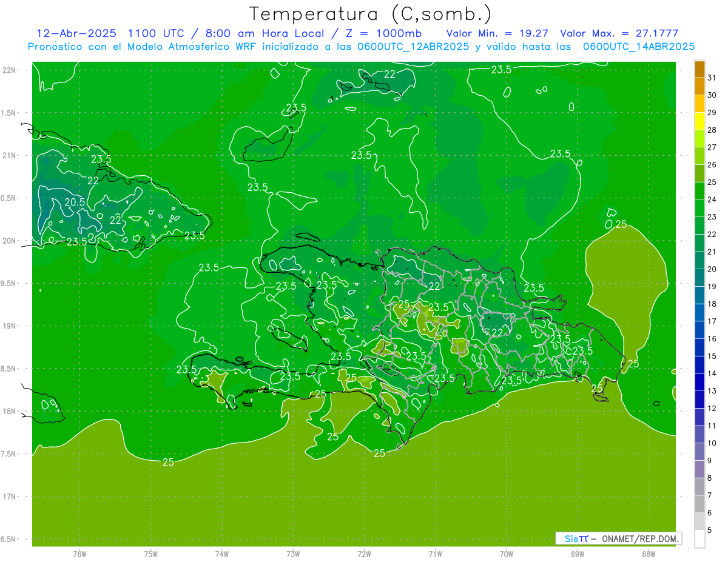This screenshot has height=562, width=728.
Task: Click the 'Z = 1000mb' level text
Action: click(384, 33)
